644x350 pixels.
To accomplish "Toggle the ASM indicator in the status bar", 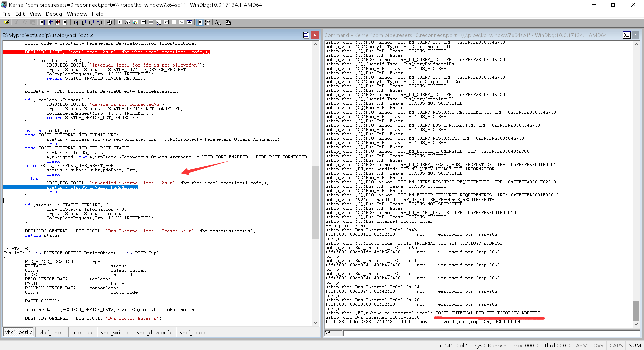I will 581,345.
